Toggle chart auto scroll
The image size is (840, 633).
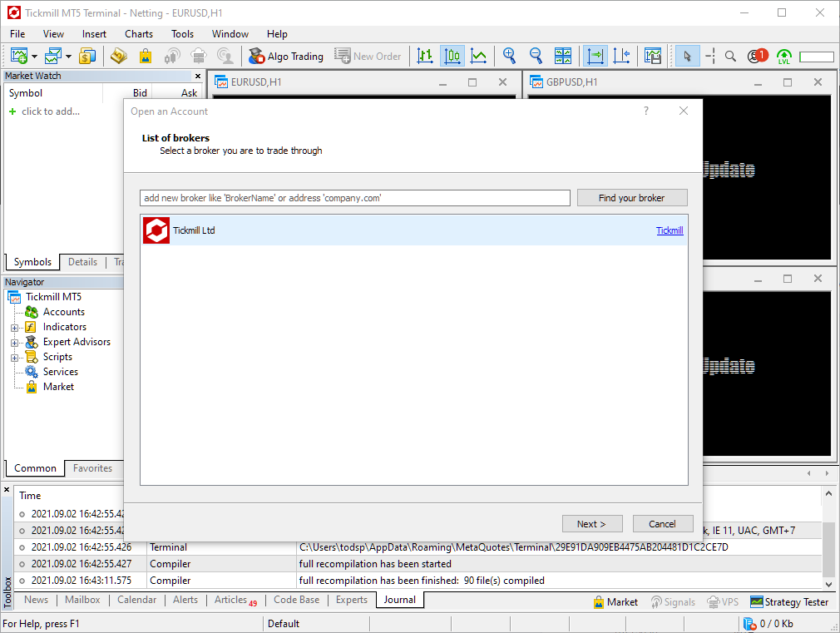coord(595,56)
